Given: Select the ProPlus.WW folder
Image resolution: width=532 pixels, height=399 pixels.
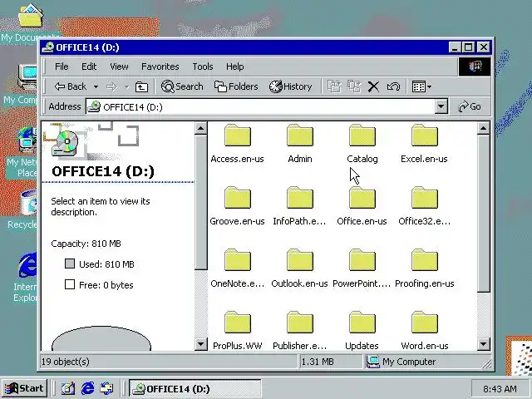Looking at the screenshot, I should coord(237,331).
